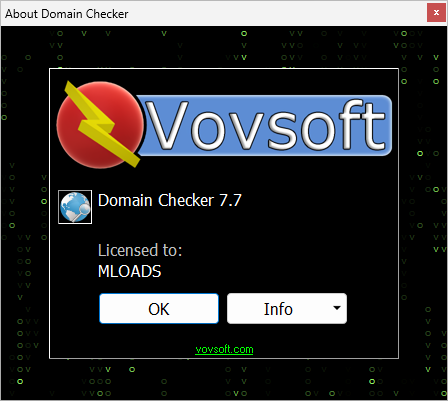This screenshot has width=448, height=401.
Task: Open the vovsoft.com link
Action: (224, 349)
